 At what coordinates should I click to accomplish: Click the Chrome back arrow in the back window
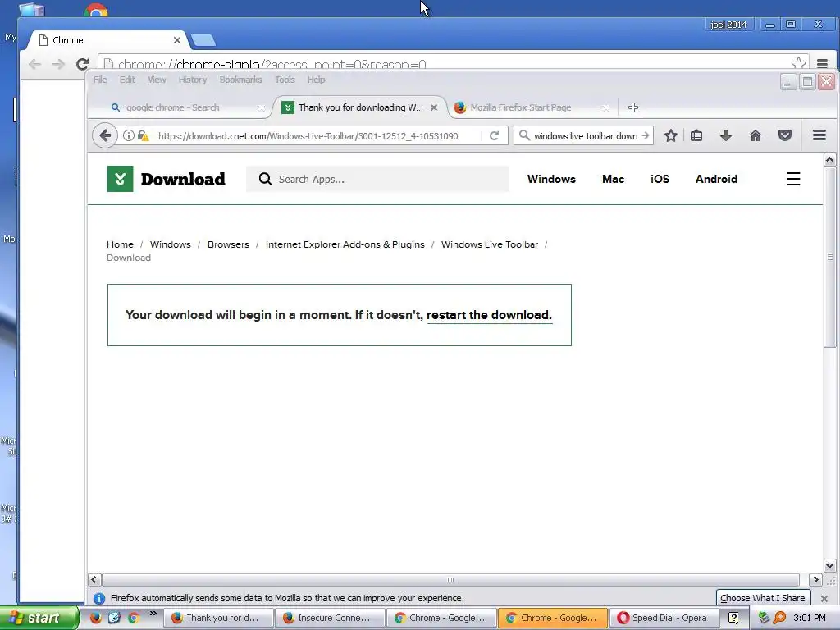pos(34,64)
